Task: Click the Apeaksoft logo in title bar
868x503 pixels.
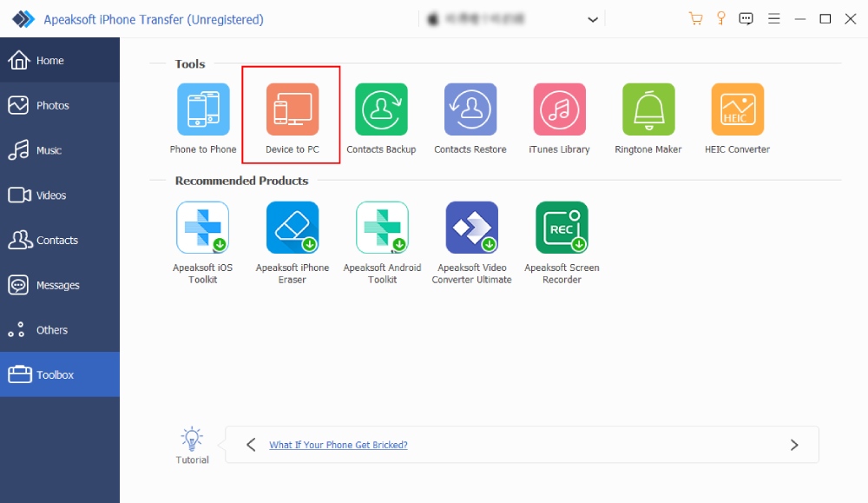Action: point(23,19)
